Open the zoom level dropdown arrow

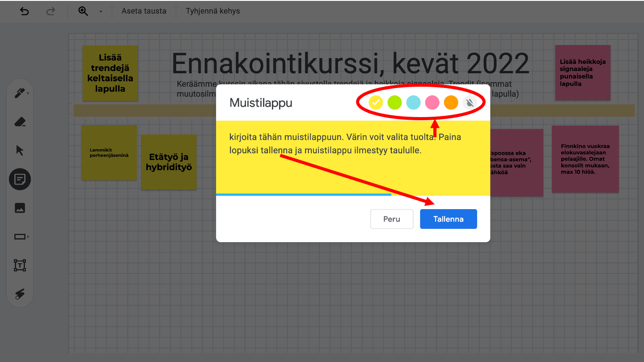101,12
